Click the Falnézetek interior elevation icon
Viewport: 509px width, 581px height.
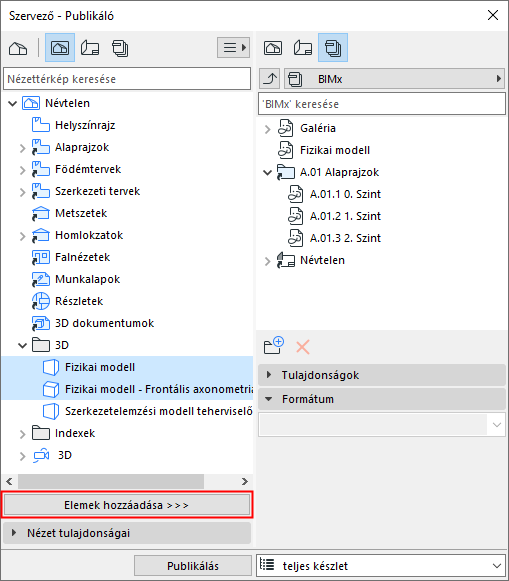click(41, 257)
